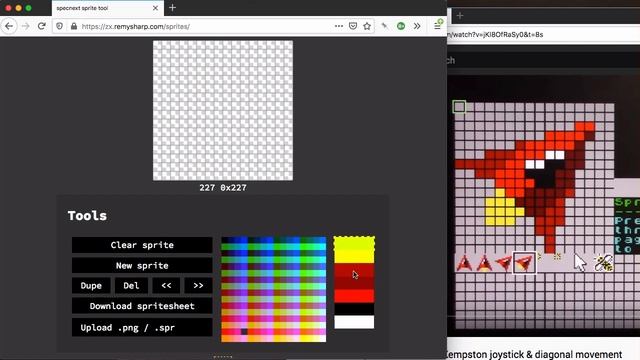Close the specnext sprite tool tab
The image size is (640, 360).
point(155,8)
